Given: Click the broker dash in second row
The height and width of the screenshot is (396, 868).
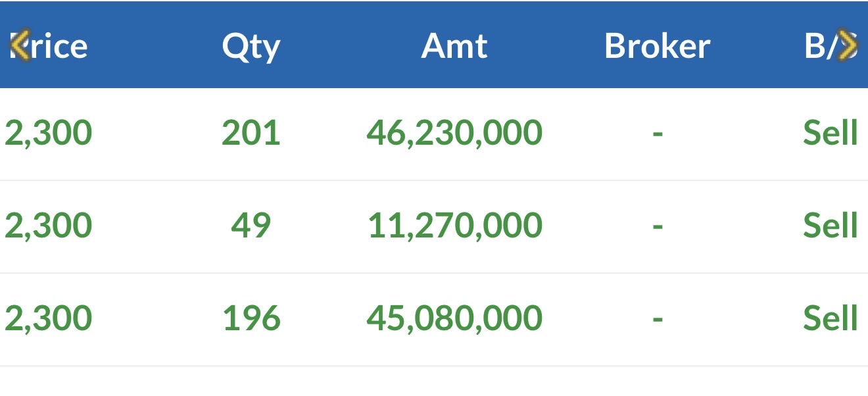Looking at the screenshot, I should click(x=657, y=226).
